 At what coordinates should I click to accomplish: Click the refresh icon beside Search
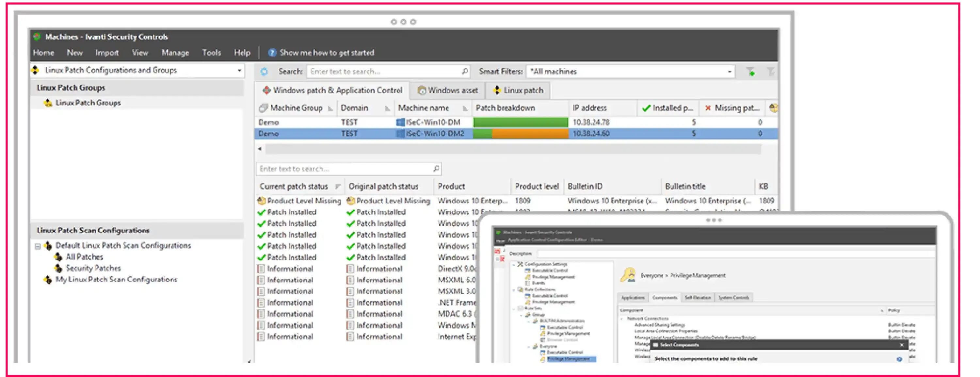pos(264,72)
